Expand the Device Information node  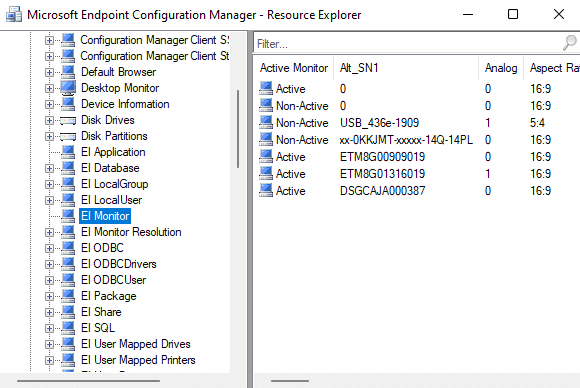pos(49,104)
